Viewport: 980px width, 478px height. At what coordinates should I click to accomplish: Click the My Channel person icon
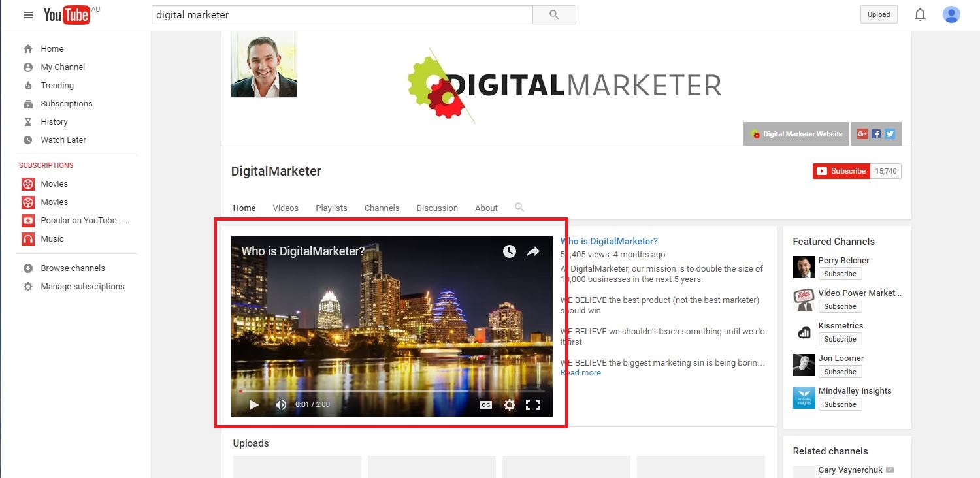[28, 67]
